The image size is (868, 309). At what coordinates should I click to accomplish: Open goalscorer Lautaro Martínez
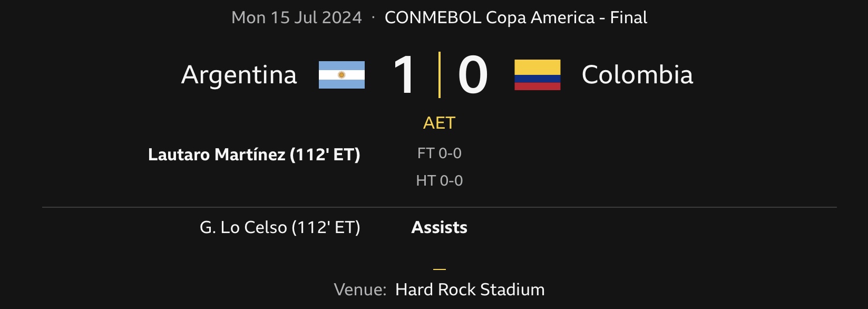click(254, 154)
